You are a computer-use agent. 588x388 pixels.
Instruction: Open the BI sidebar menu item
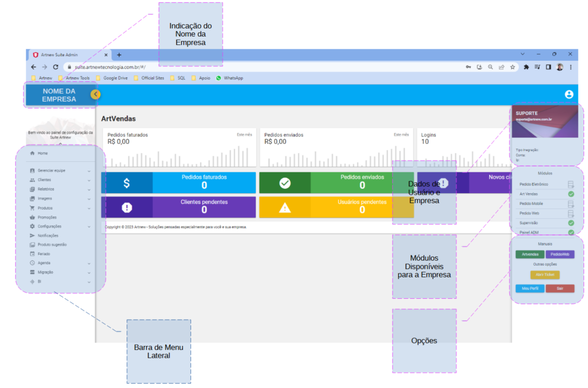click(60, 282)
